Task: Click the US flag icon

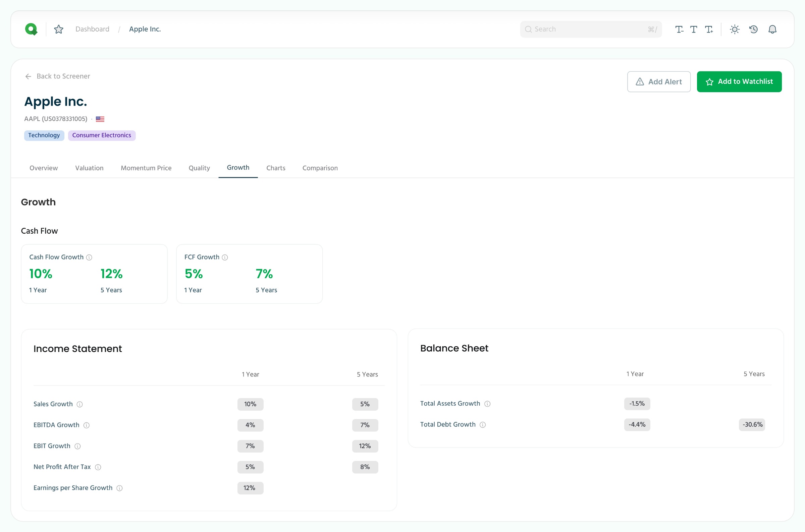Action: point(100,119)
